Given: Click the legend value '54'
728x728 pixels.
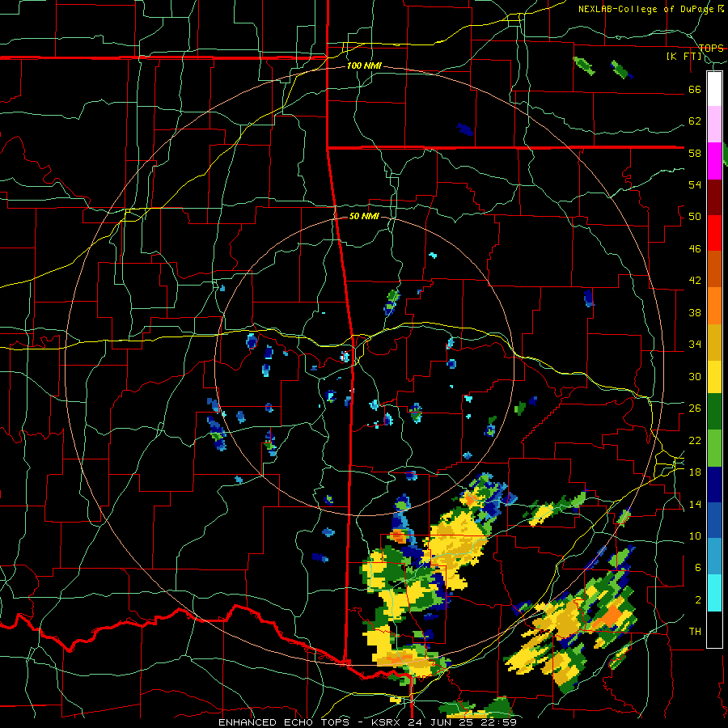Looking at the screenshot, I should tap(695, 184).
